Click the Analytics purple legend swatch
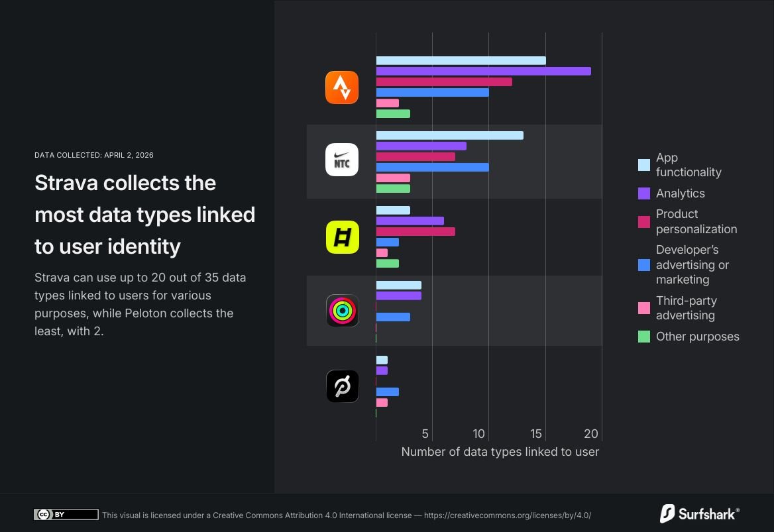This screenshot has width=774, height=532. coord(643,193)
